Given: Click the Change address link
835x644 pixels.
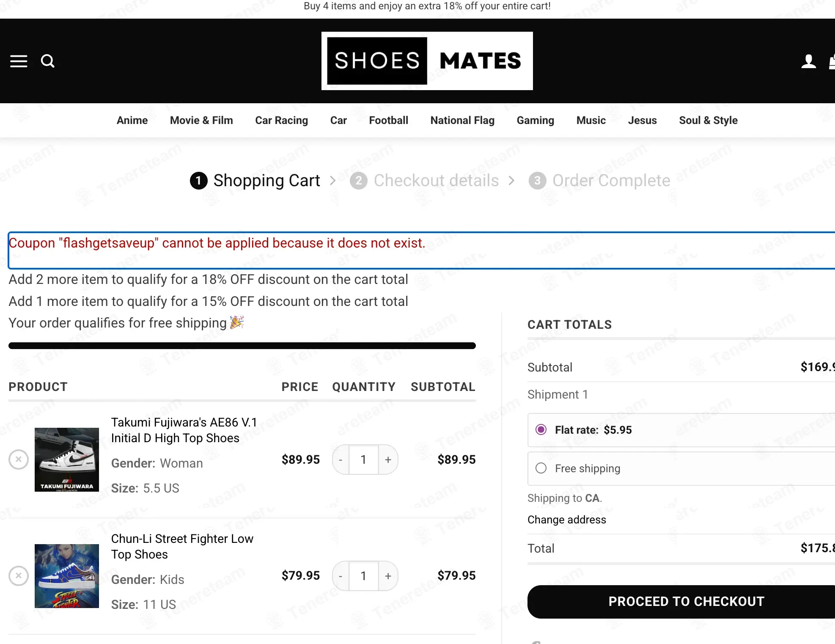Looking at the screenshot, I should tap(566, 520).
